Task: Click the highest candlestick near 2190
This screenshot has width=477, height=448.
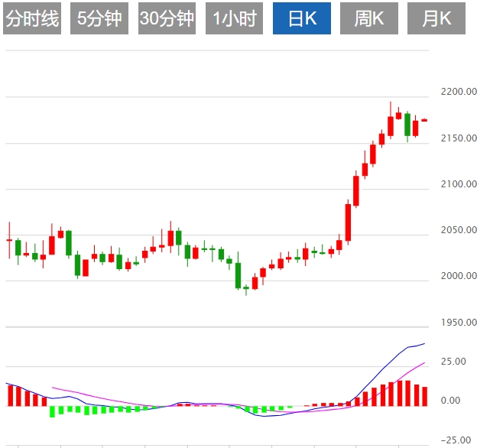Action: click(x=391, y=125)
